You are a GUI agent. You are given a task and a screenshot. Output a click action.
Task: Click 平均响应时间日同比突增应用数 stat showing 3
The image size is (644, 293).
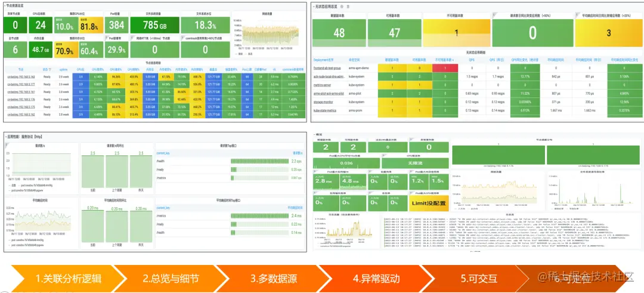point(609,32)
